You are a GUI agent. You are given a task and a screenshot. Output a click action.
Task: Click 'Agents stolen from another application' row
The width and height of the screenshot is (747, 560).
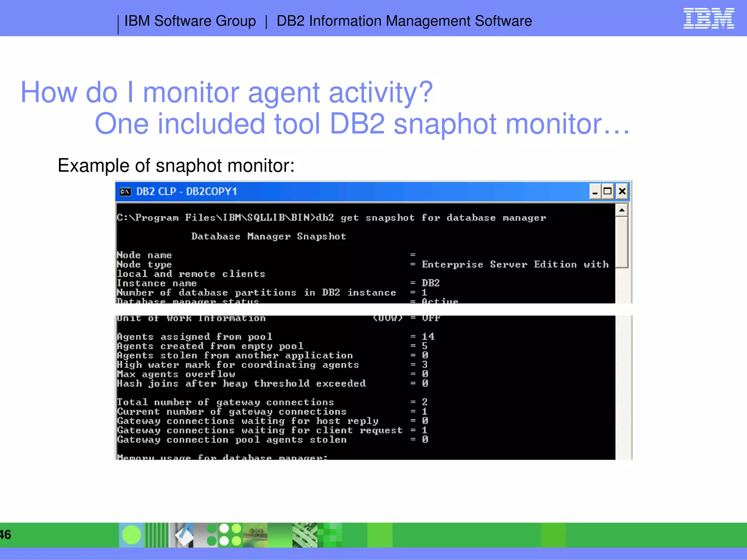click(272, 355)
